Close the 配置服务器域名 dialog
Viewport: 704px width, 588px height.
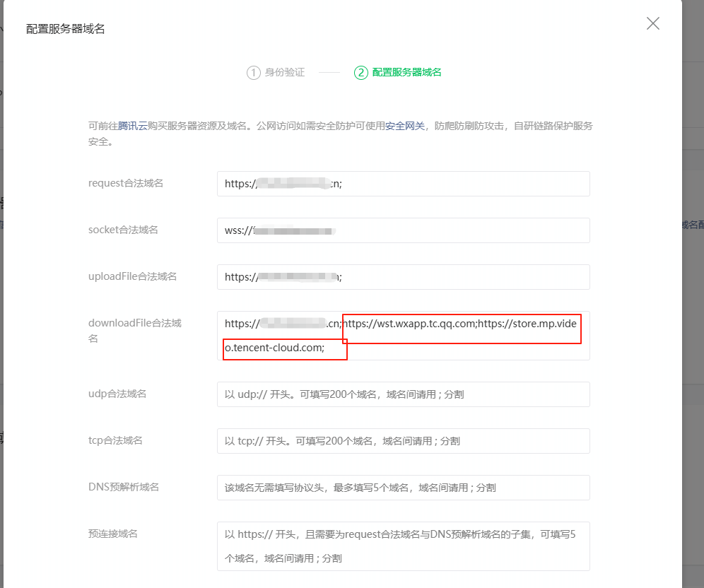coord(652,23)
